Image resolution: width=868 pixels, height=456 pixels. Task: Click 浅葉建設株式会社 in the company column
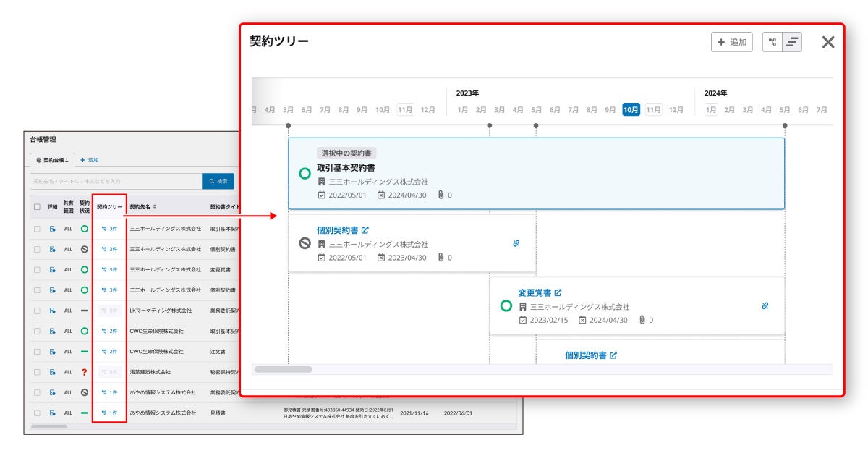(x=150, y=372)
